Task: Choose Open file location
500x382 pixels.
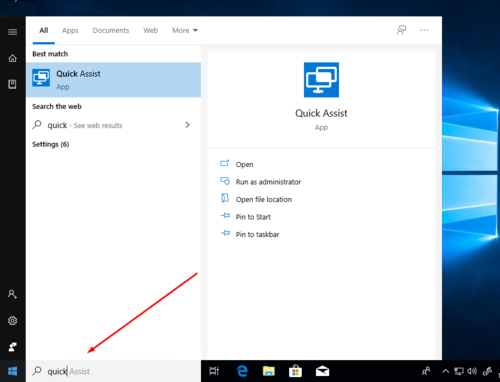Action: (264, 199)
